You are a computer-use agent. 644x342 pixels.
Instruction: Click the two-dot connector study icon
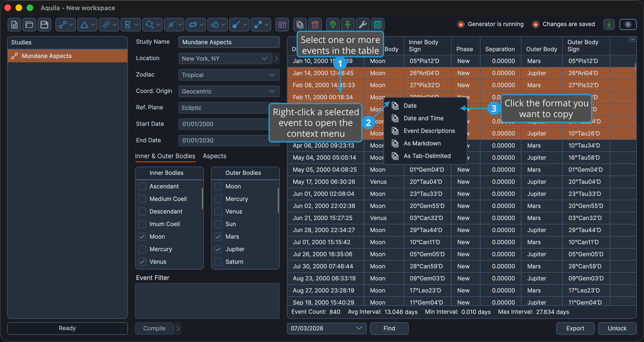[258, 25]
